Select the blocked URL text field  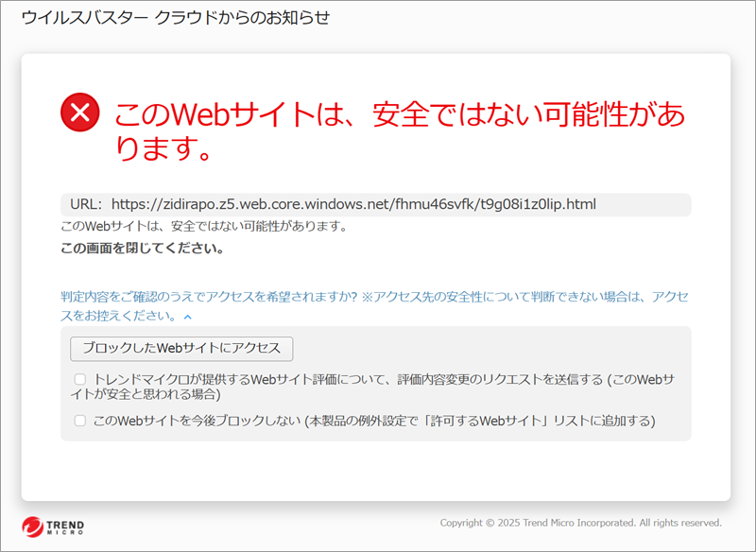376,204
